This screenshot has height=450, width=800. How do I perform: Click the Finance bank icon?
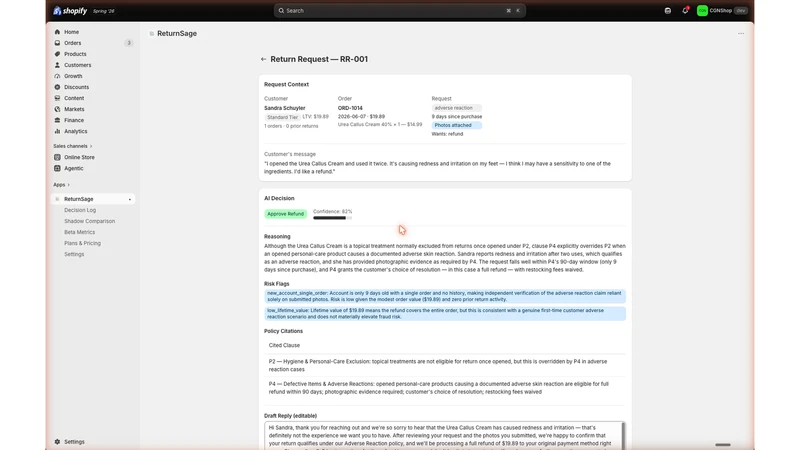pyautogui.click(x=57, y=120)
